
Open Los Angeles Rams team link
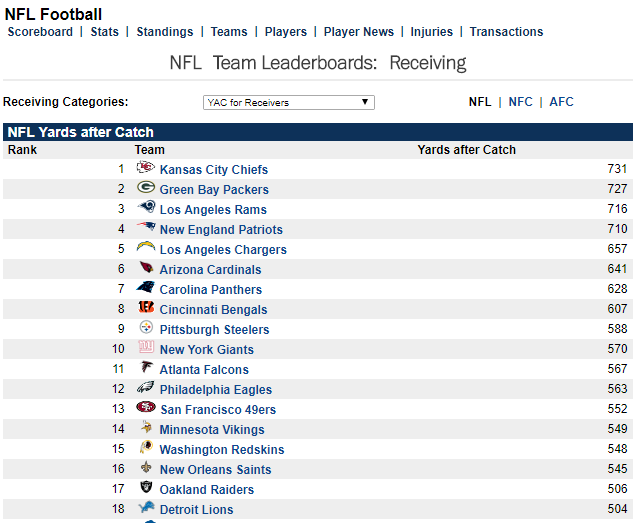tap(213, 210)
